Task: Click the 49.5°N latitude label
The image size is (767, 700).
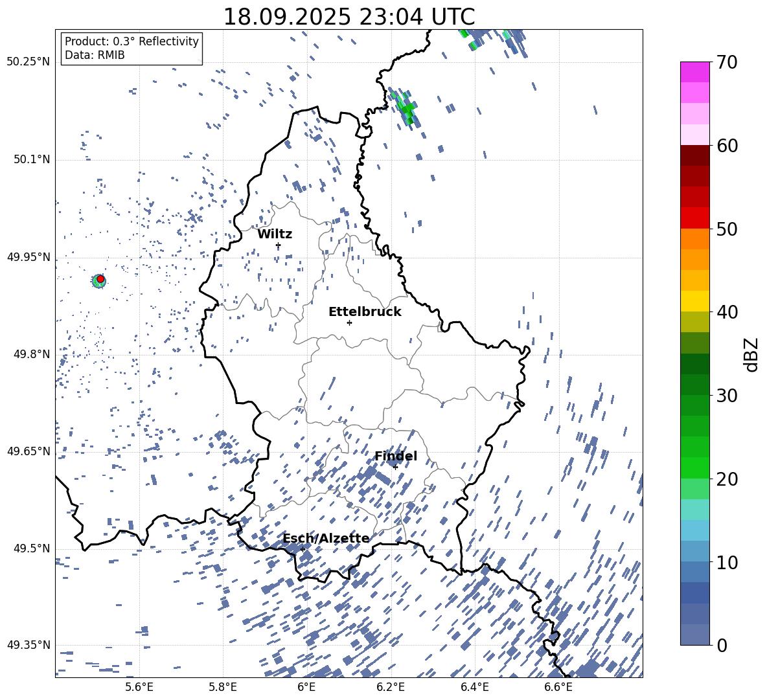Action: pos(31,548)
